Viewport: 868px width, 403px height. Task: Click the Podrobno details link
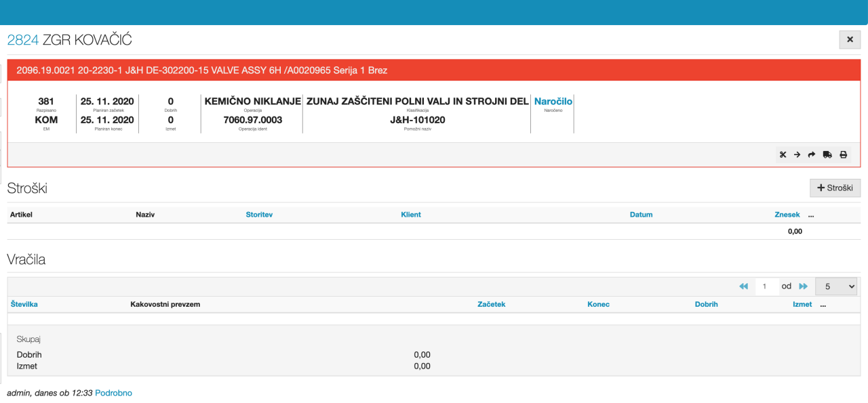113,393
